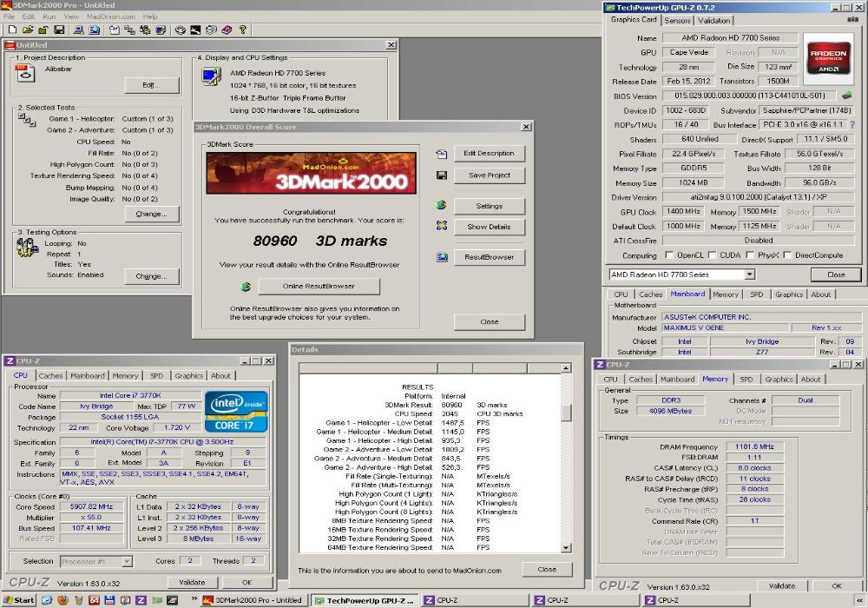Click the TechPowerUp GPU-Z taskbar button
The width and height of the screenshot is (868, 608).
[x=365, y=600]
